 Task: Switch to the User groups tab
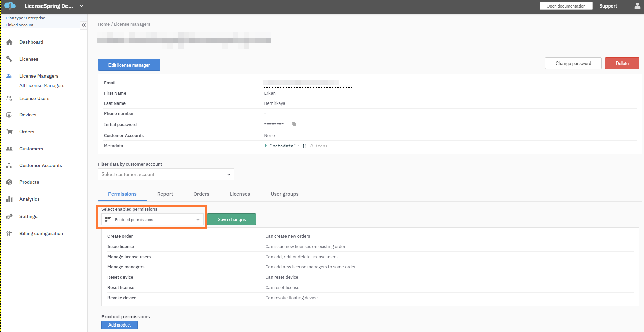coord(284,194)
